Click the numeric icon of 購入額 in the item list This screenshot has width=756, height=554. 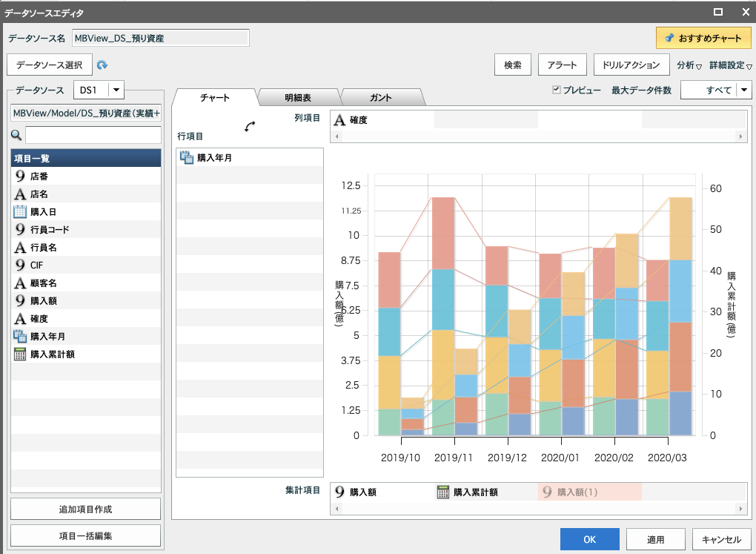point(20,300)
